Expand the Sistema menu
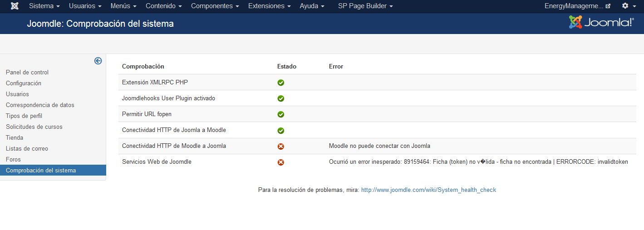Viewport: 644px width, 230px height. (x=44, y=6)
